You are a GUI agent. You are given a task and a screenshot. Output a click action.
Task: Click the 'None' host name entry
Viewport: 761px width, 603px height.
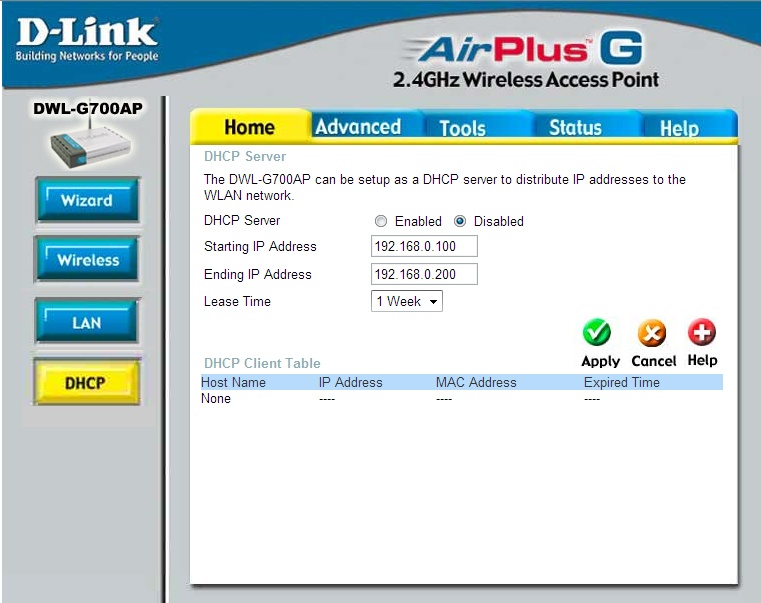[216, 399]
